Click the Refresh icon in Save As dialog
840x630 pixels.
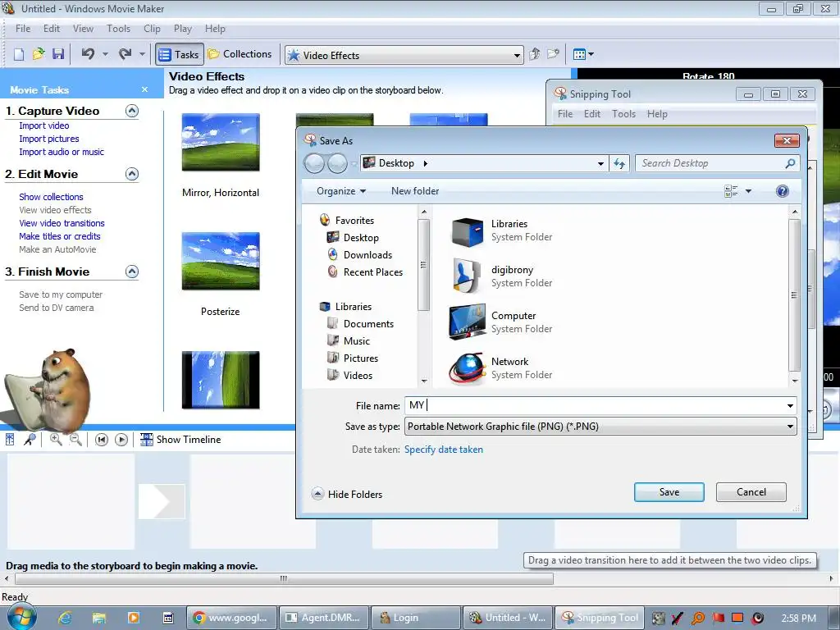(x=619, y=163)
